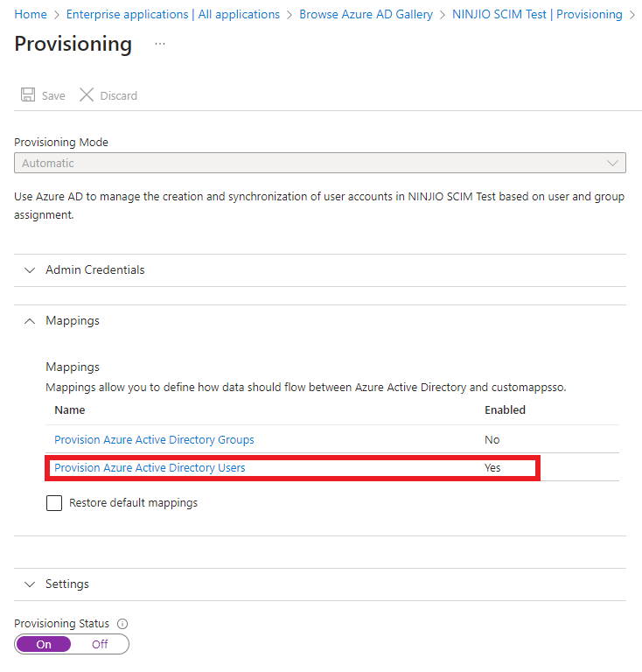The height and width of the screenshot is (672, 642).
Task: Click the Enabled column header
Action: (x=505, y=409)
